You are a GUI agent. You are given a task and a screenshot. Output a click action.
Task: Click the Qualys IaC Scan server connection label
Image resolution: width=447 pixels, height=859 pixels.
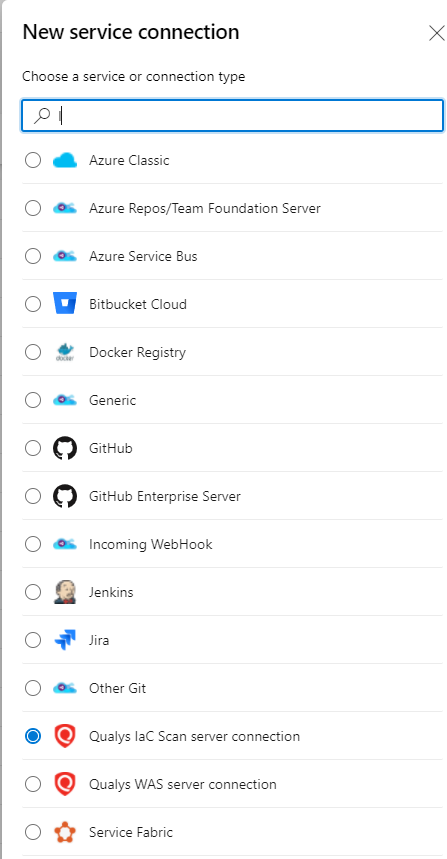(194, 736)
